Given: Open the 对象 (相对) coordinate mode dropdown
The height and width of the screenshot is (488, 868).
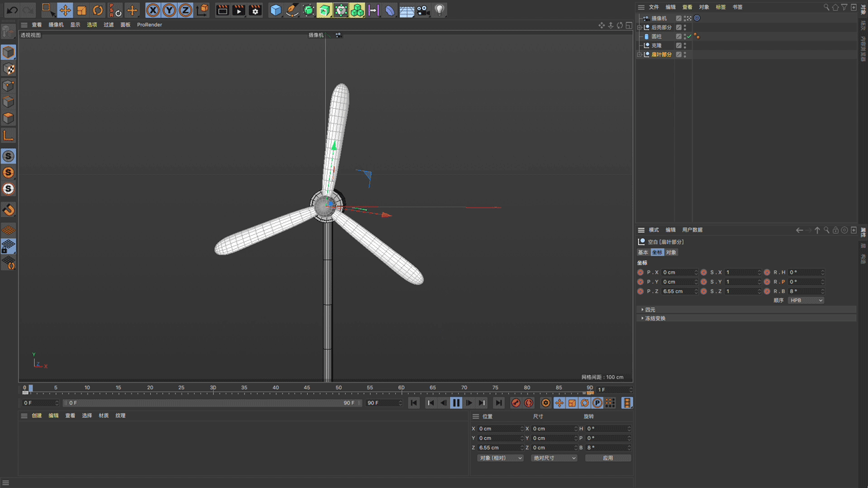Looking at the screenshot, I should (x=500, y=459).
